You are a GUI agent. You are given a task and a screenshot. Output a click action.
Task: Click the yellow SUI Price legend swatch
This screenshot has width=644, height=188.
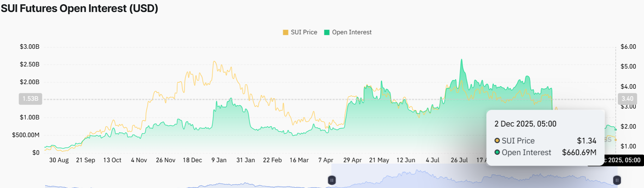coord(286,33)
